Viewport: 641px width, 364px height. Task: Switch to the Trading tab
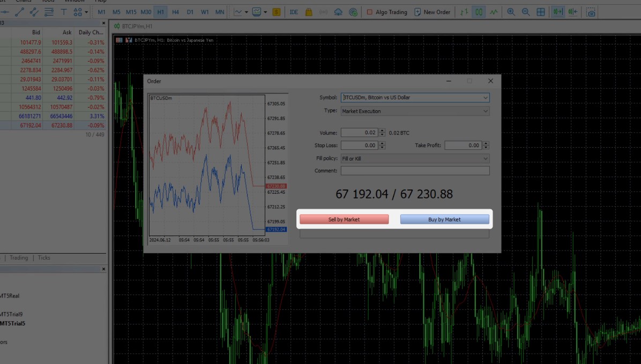[x=19, y=258]
